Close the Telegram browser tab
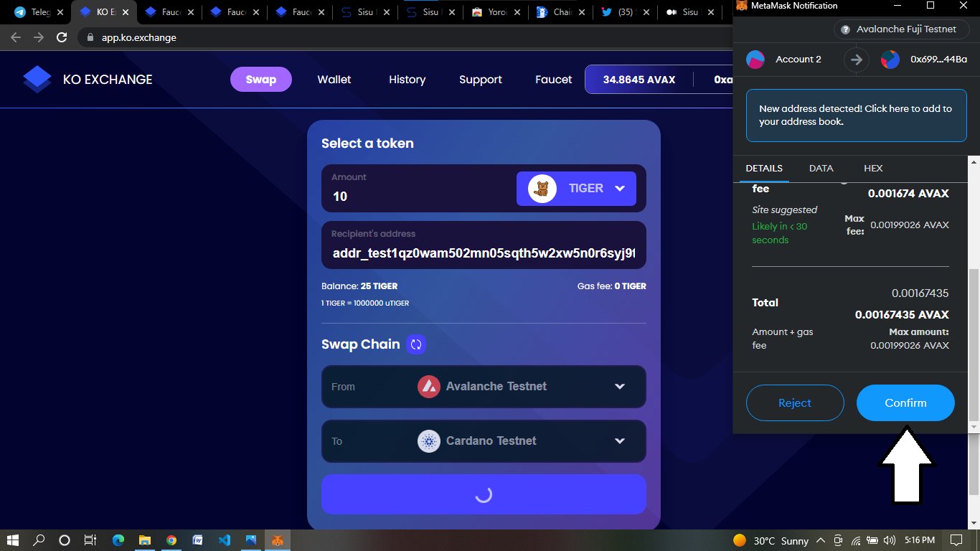The image size is (980, 551). [60, 12]
